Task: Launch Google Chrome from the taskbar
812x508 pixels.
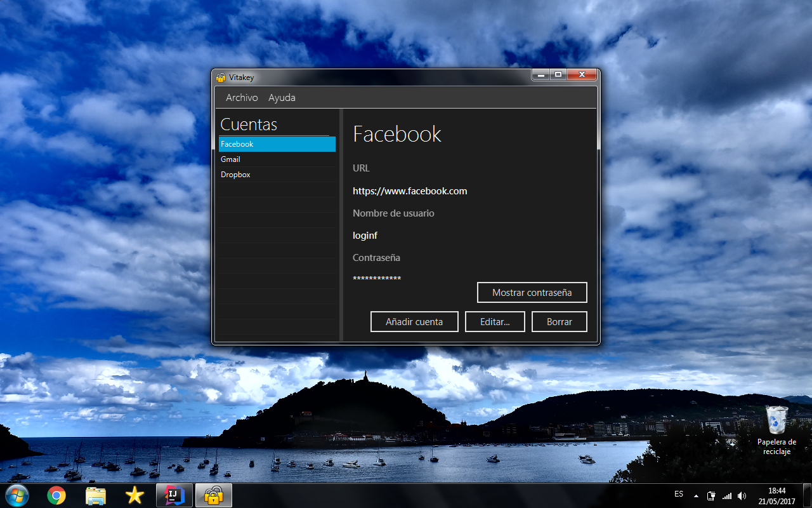Action: (x=56, y=495)
